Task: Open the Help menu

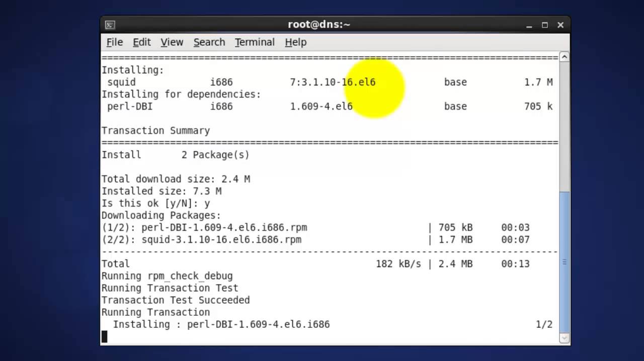Action: pyautogui.click(x=295, y=42)
